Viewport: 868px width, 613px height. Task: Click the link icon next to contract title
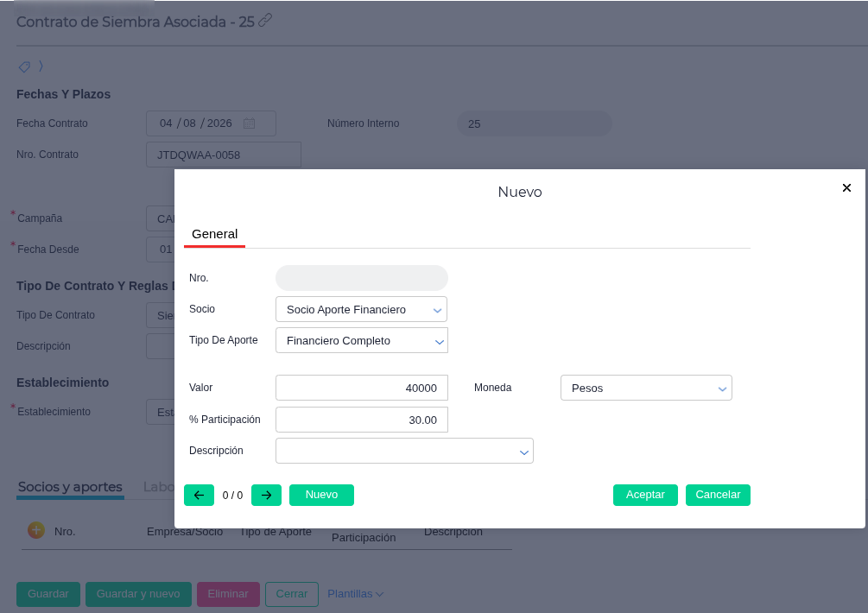click(x=266, y=21)
